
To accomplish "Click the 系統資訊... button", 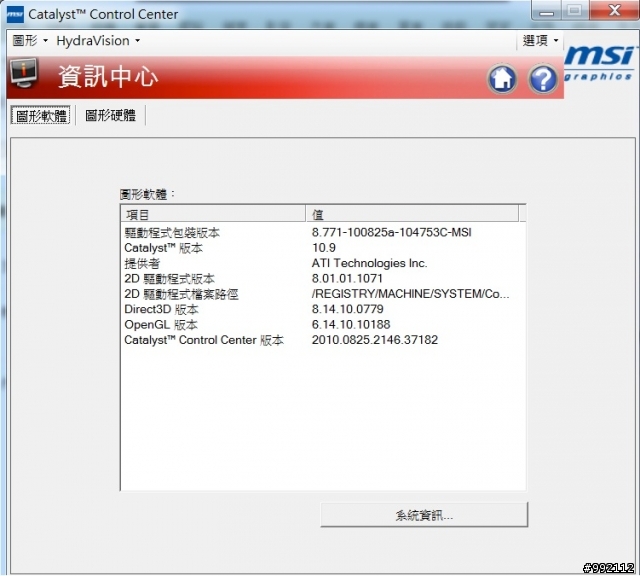I will pyautogui.click(x=424, y=515).
